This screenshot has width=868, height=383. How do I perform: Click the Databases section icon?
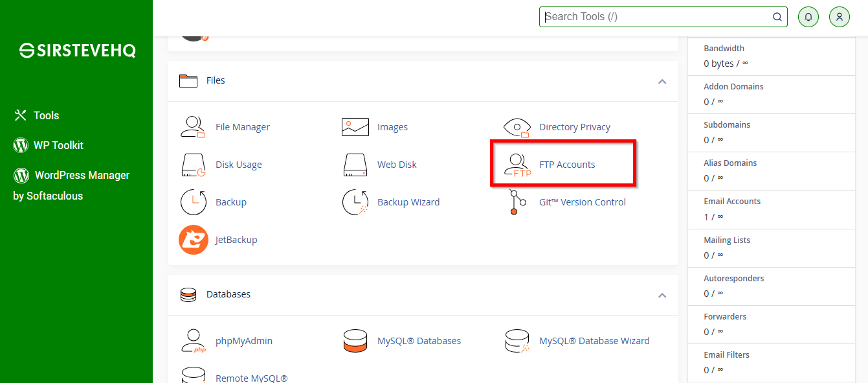point(188,294)
